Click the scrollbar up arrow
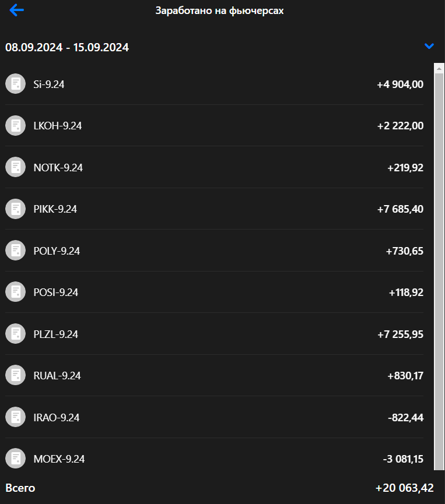The height and width of the screenshot is (504, 445). click(440, 68)
